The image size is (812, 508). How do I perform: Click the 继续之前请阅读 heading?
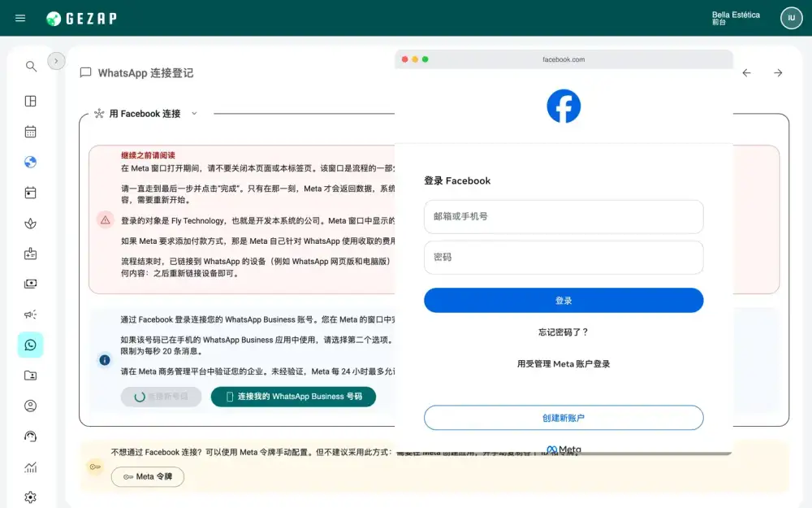[x=148, y=155]
